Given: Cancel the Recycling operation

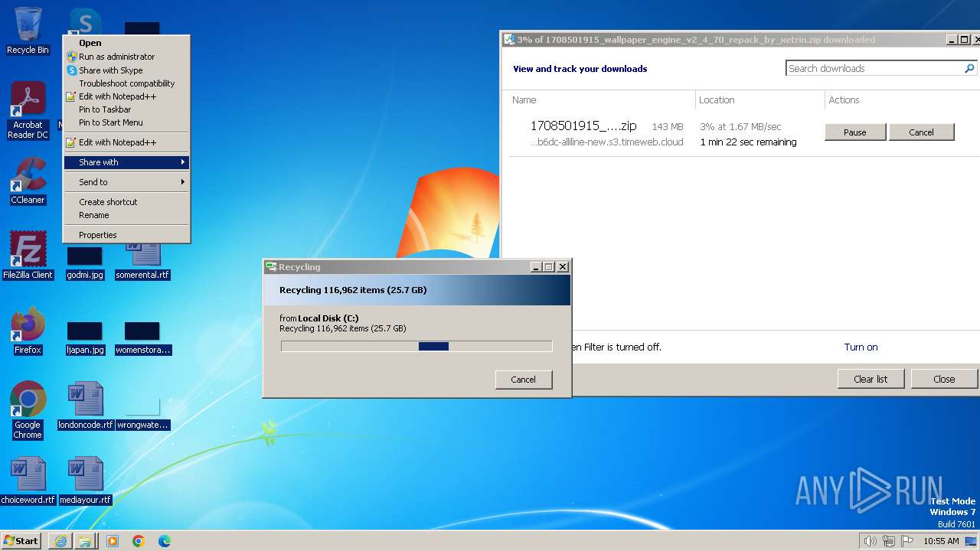Looking at the screenshot, I should click(x=524, y=380).
